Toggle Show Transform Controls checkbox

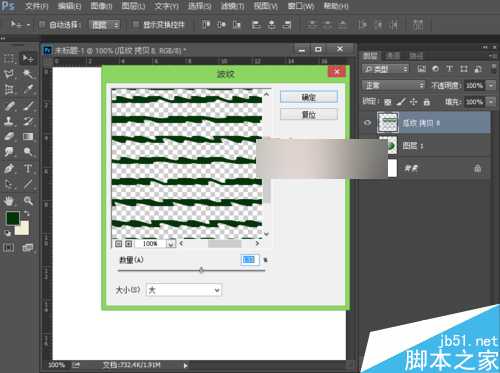pyautogui.click(x=136, y=24)
